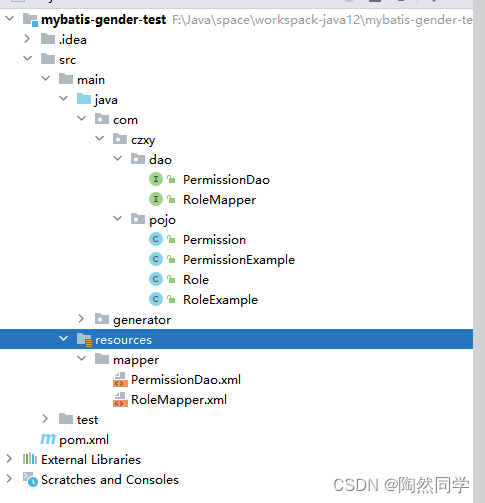The image size is (485, 503).
Task: Click the XML file icon of PermissionDao.xml
Action: pyautogui.click(x=120, y=380)
